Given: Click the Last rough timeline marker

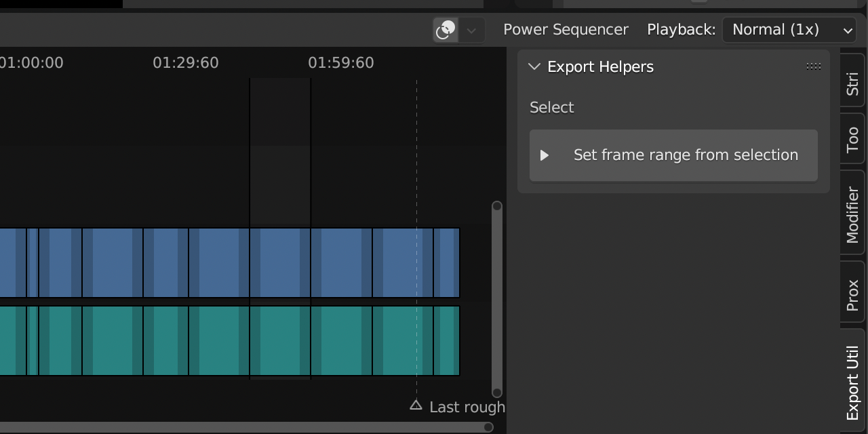Looking at the screenshot, I should 416,405.
